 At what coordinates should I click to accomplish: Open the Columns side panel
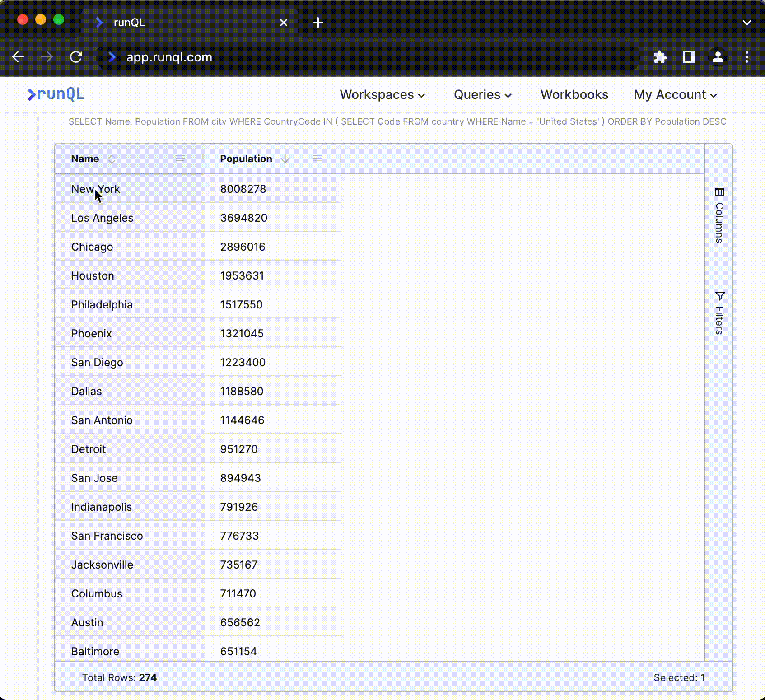coord(719,216)
